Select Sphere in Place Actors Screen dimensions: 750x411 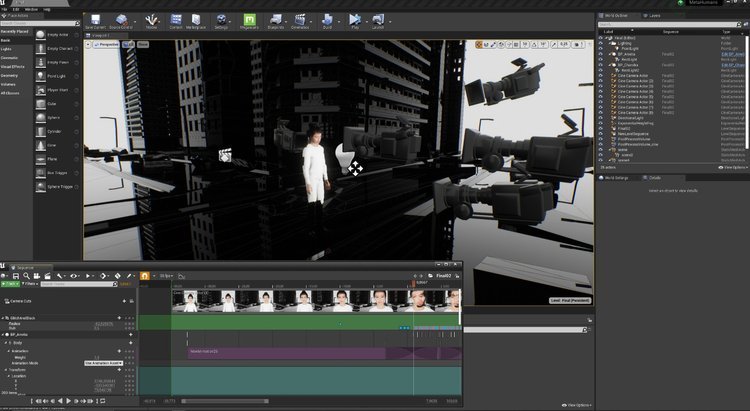(x=57, y=118)
